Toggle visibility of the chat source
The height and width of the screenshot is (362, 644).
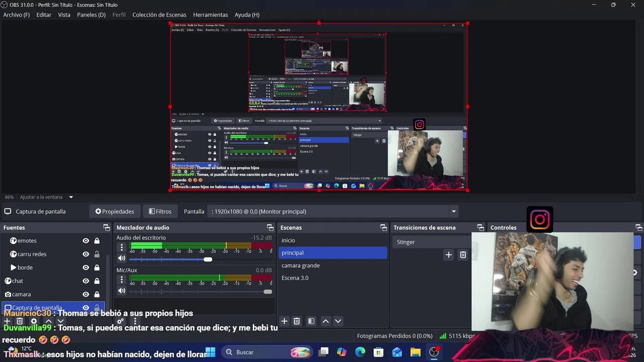(86, 281)
